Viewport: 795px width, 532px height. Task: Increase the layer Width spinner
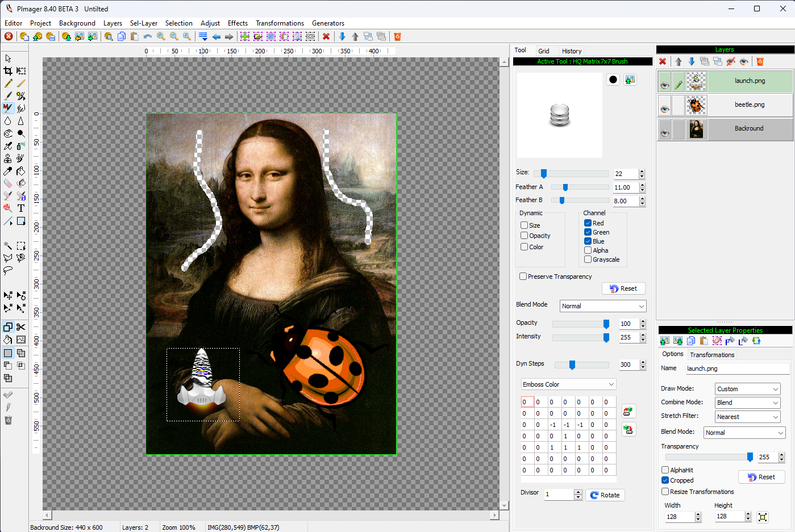pos(698,514)
